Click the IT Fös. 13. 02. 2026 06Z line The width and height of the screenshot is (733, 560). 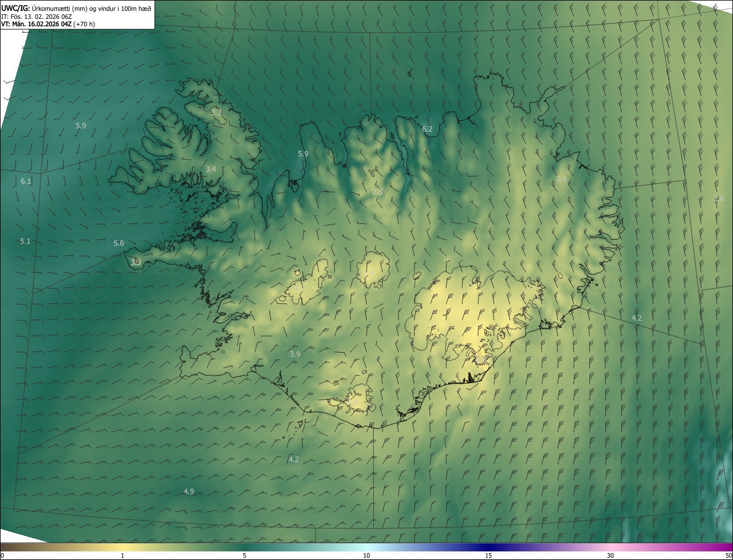[x=37, y=16]
